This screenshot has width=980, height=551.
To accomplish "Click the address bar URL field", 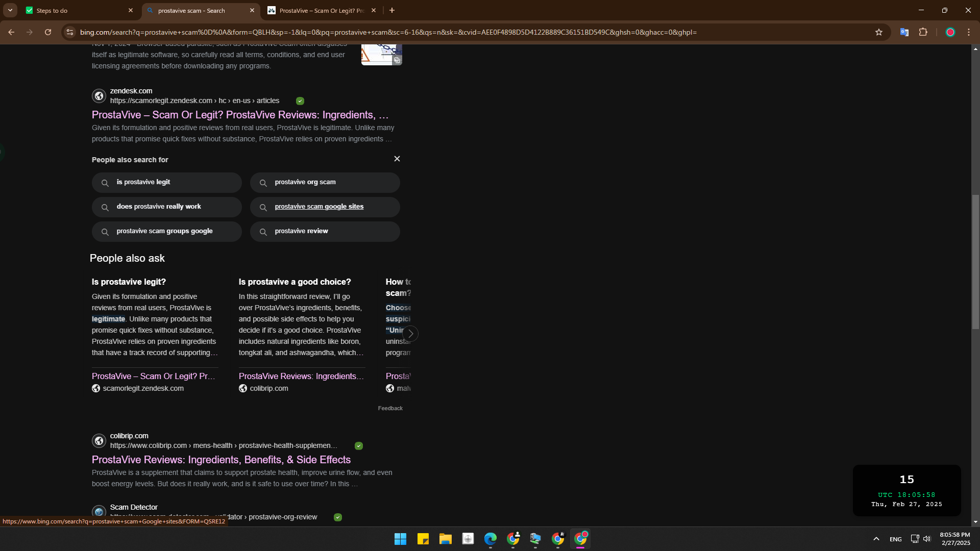I will tap(388, 32).
